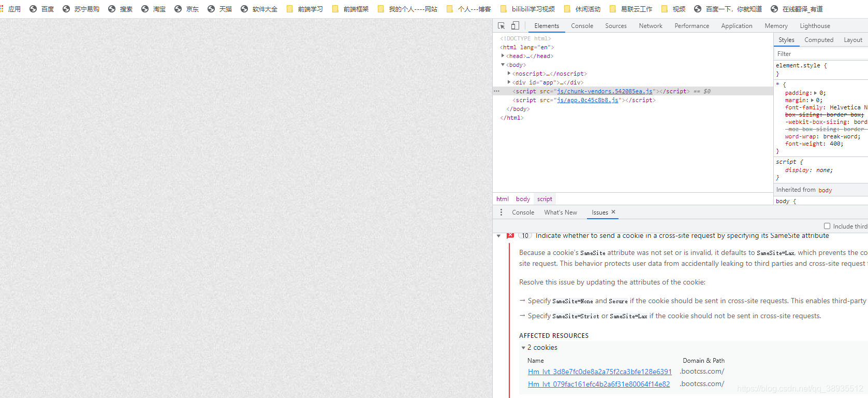Open the 天猫 bookmark
868x398 pixels.
219,9
